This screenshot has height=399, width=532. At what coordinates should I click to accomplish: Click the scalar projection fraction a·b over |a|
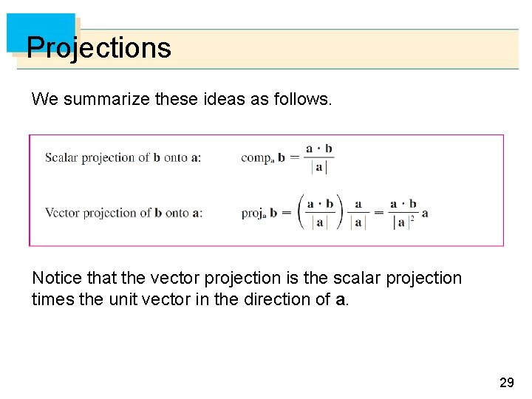point(319,157)
